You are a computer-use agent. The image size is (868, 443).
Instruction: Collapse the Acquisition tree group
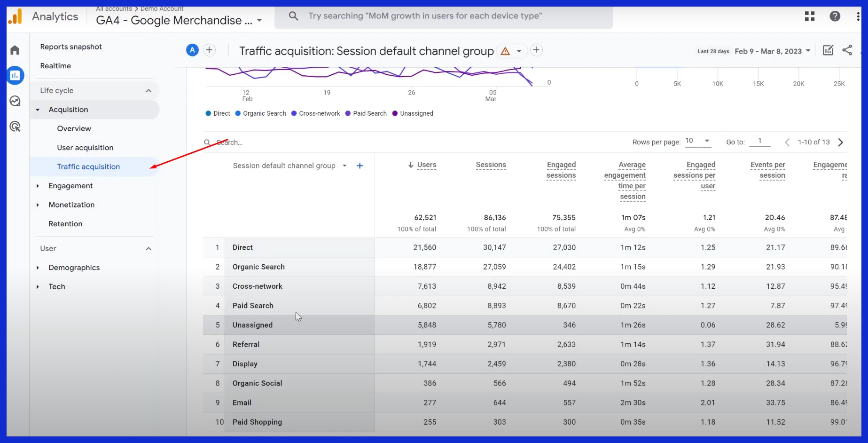click(38, 110)
